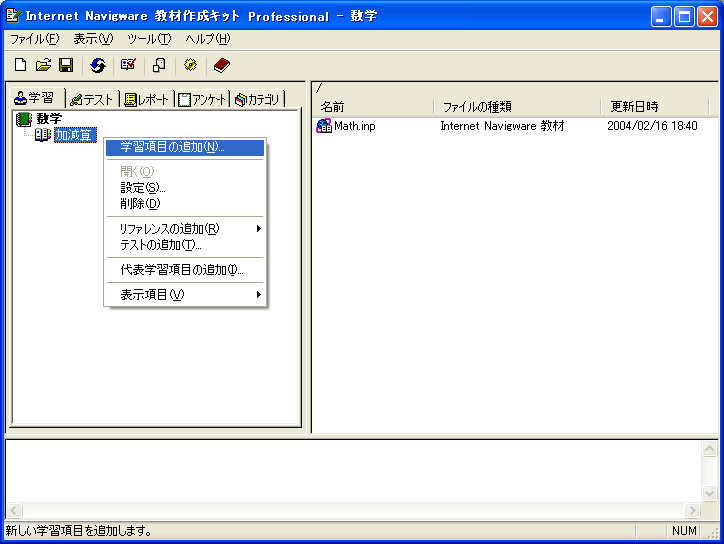Switch to the レポート tab
Viewport: 724px width, 544px height.
[x=146, y=99]
